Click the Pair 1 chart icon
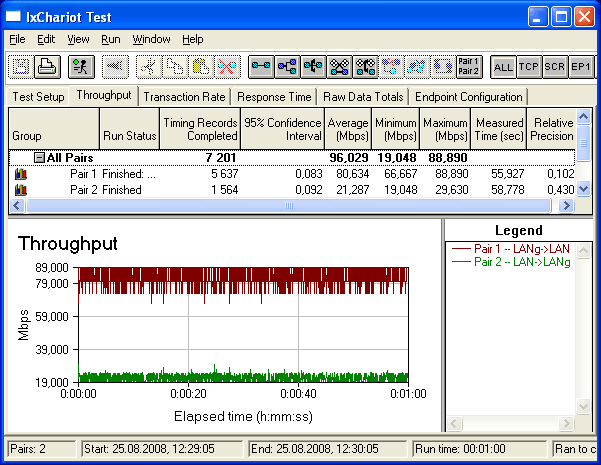The height and width of the screenshot is (465, 601). click(x=21, y=174)
